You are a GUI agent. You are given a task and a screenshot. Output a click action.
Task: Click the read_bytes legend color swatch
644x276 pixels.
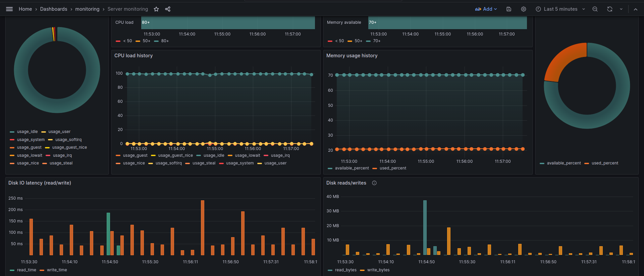tap(330, 270)
